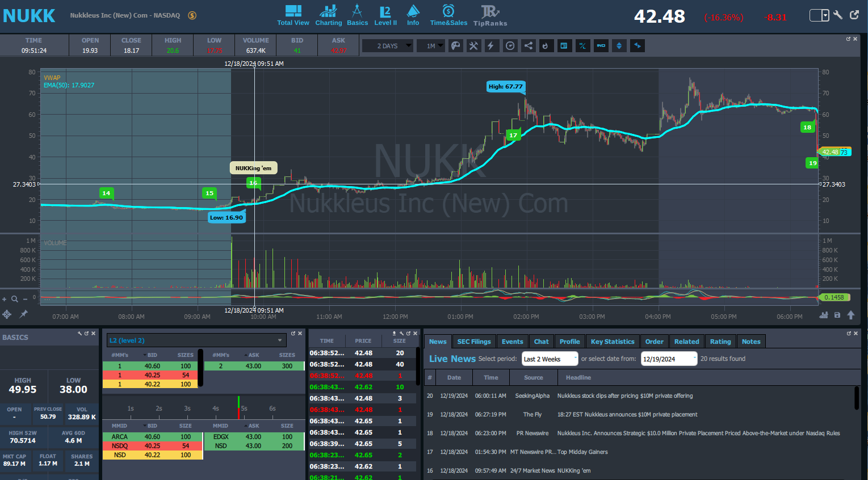Click the pushpin icon below chart
The image size is (868, 480).
24,314
